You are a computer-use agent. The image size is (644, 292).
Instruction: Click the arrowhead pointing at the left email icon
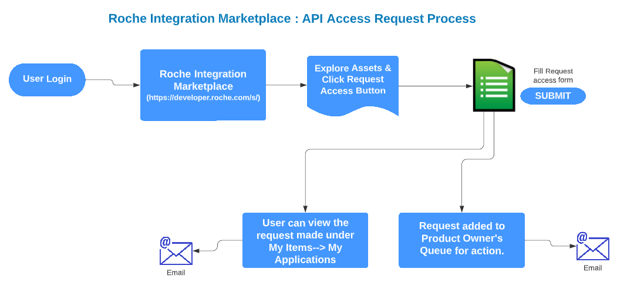point(197,251)
